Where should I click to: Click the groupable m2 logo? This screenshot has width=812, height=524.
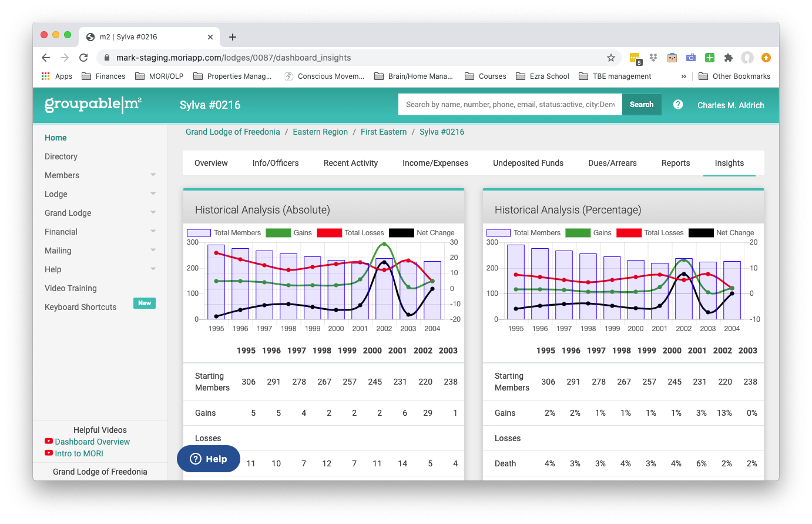coord(93,104)
